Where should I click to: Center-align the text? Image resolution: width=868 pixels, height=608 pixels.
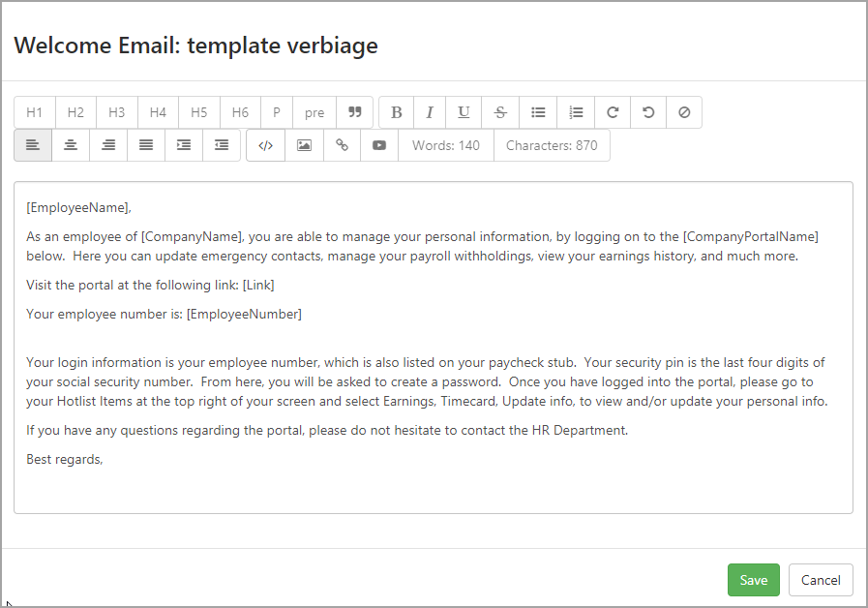click(71, 145)
